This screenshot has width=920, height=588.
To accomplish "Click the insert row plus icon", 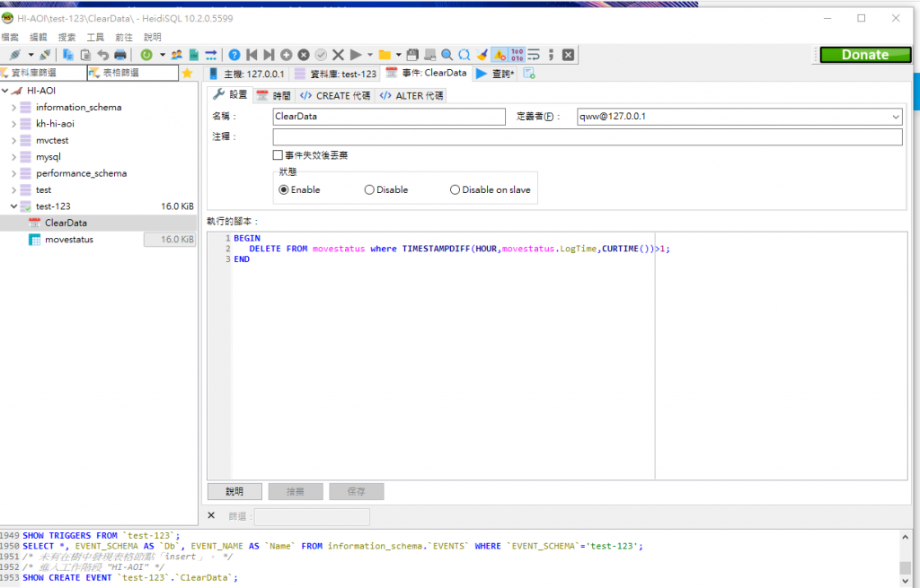I will 287,55.
